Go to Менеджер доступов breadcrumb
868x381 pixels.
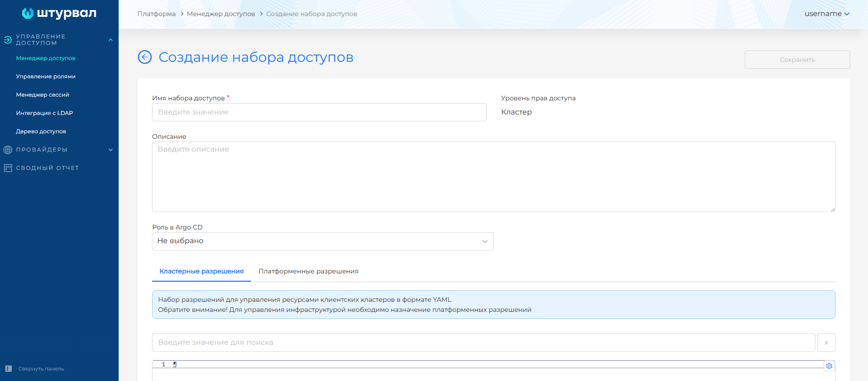(x=221, y=14)
